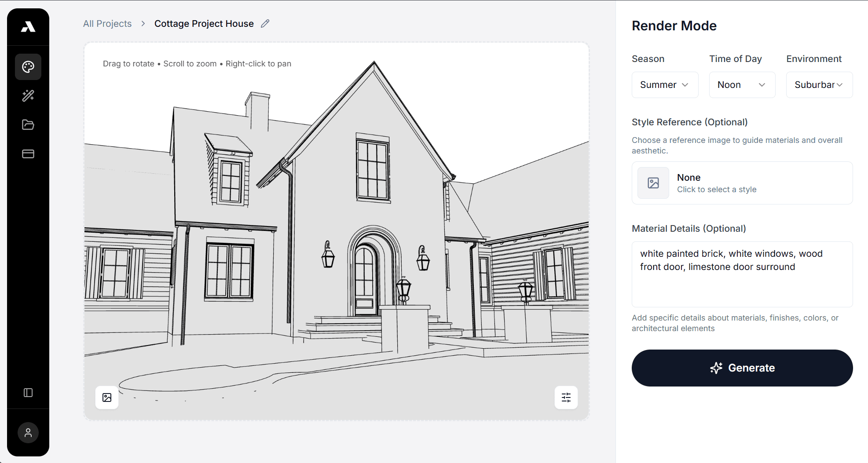Click the 'Drag to rotate' hint text
868x463 pixels.
(x=197, y=64)
